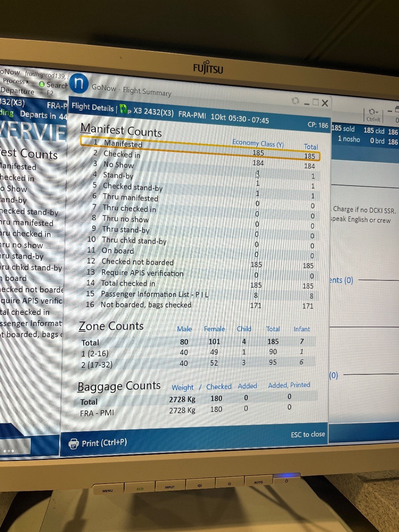Click the ESC to close label
The height and width of the screenshot is (532, 399).
(x=307, y=434)
